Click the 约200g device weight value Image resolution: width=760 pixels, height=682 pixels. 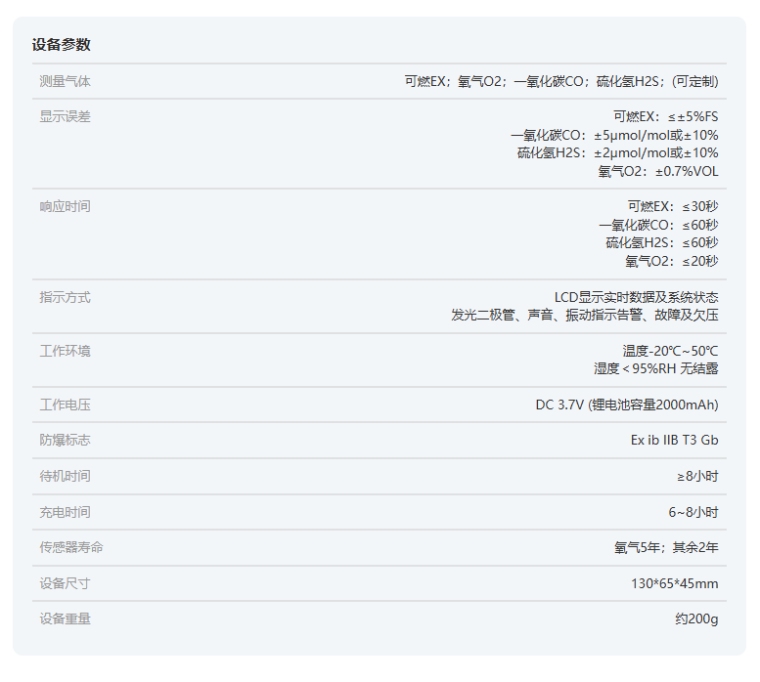696,619
